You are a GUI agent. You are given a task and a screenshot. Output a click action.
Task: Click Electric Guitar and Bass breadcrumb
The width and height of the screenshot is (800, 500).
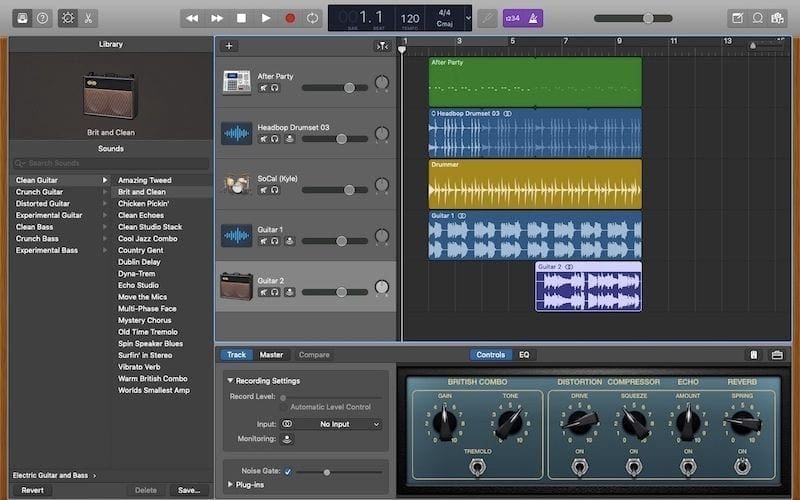[x=50, y=476]
